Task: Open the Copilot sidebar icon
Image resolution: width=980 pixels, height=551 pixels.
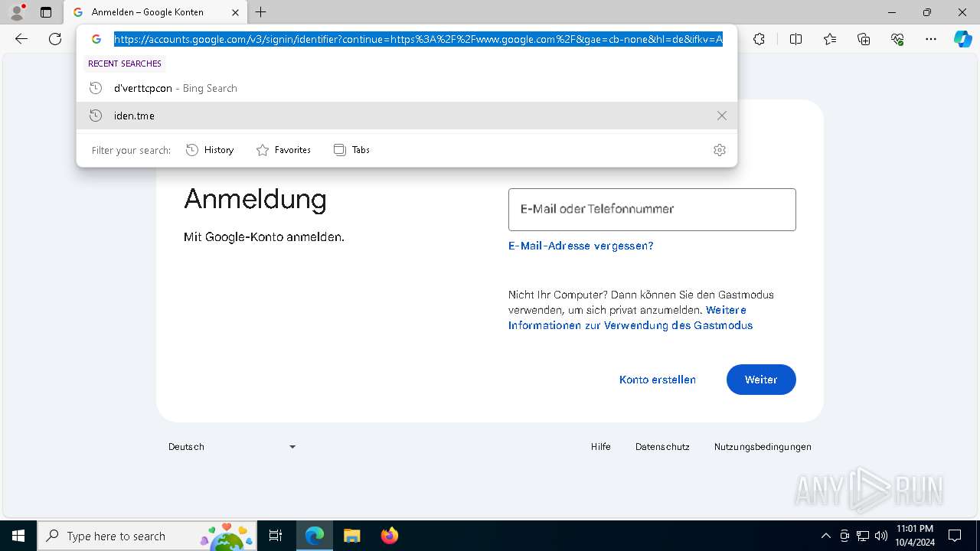Action: click(x=962, y=39)
